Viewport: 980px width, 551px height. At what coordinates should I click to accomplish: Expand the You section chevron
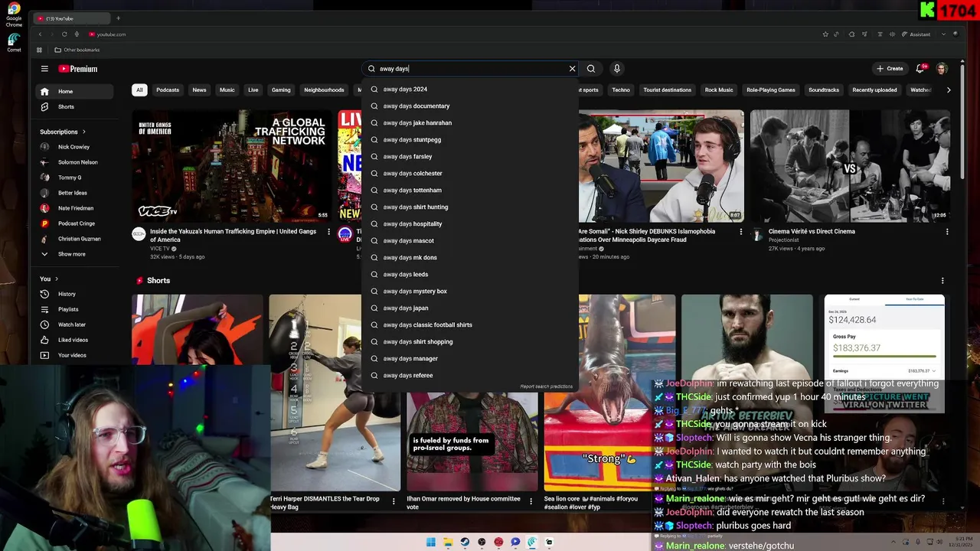point(57,279)
